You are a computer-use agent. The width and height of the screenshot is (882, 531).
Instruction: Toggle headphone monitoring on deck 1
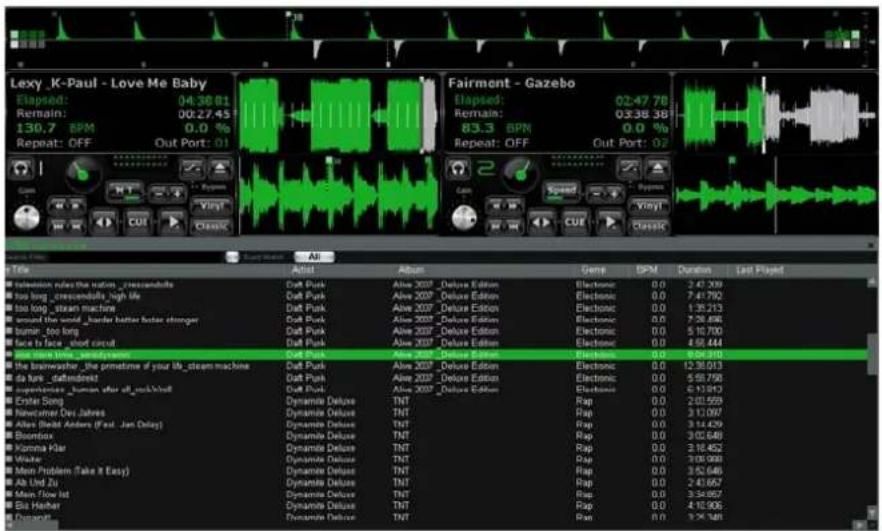20,168
